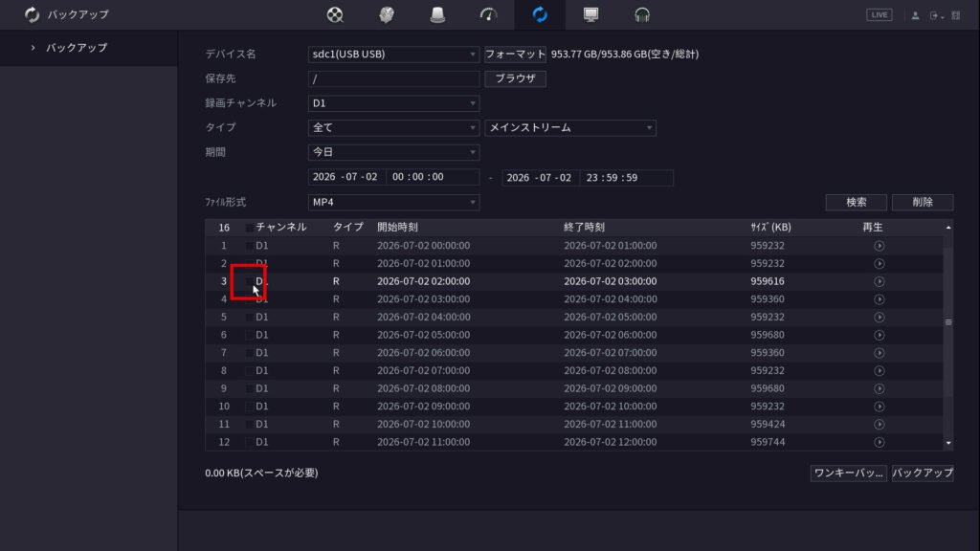Click the table vertical scrollbar thumb
The image size is (980, 551).
pyautogui.click(x=948, y=322)
